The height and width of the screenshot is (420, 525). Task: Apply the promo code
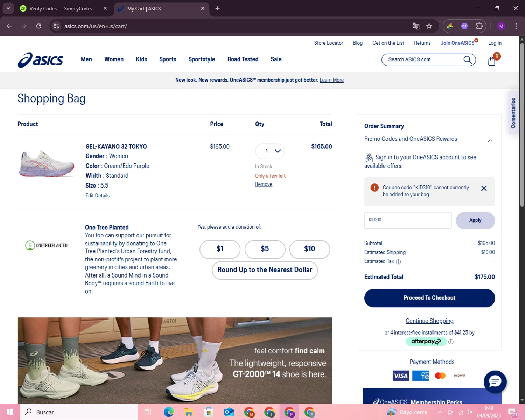[x=475, y=220]
